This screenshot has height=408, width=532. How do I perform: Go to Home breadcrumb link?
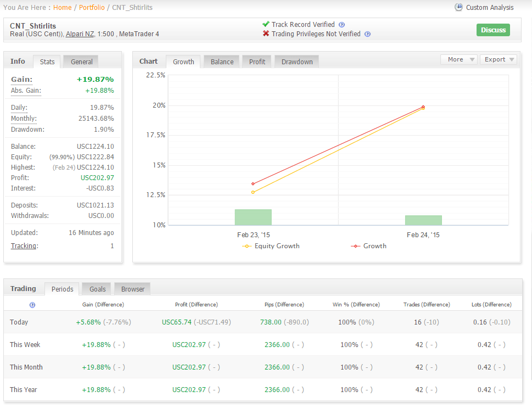[63, 8]
